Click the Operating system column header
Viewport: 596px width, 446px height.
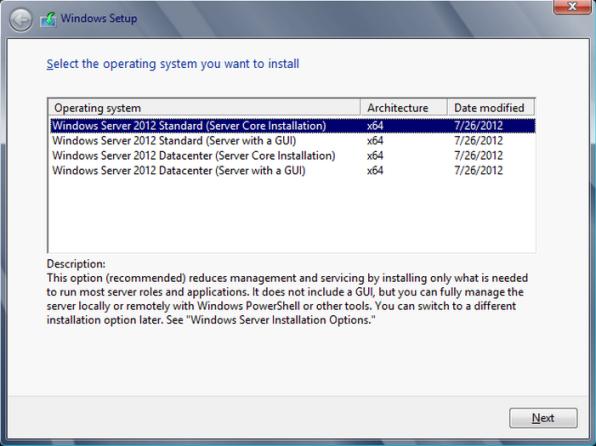[204, 108]
